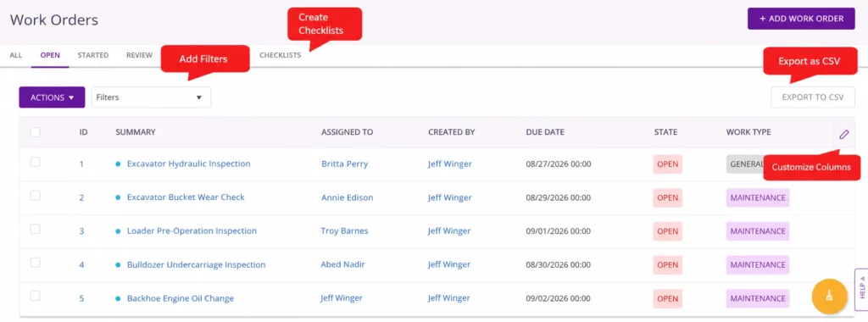Screen dimensions: 868x322
Task: Switch to the ALL tab
Action: [x=16, y=55]
